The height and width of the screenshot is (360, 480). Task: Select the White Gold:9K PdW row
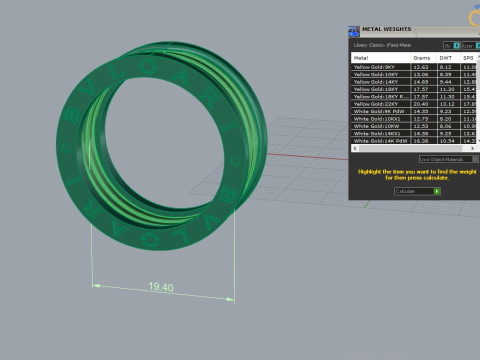click(414, 111)
